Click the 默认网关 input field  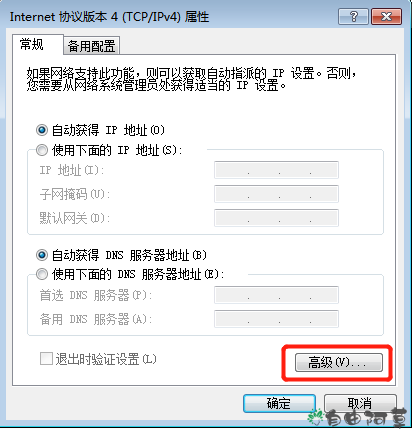[276, 218]
